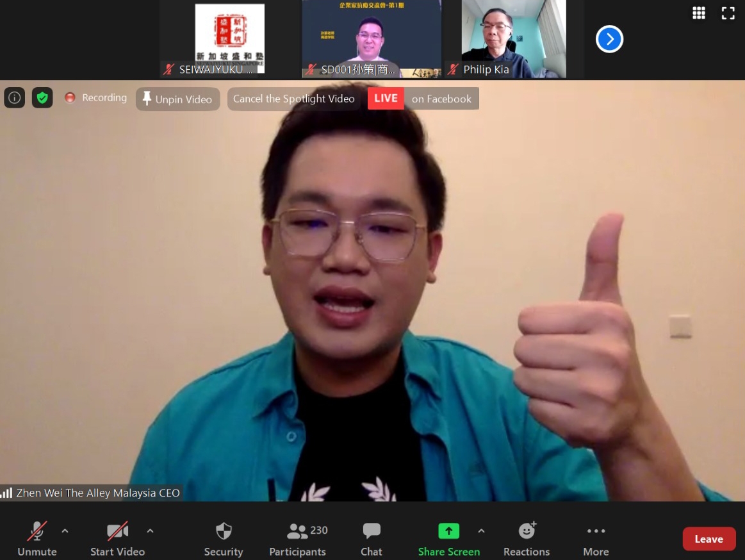Switch to gallery view grid icon
This screenshot has height=560, width=745.
click(699, 13)
